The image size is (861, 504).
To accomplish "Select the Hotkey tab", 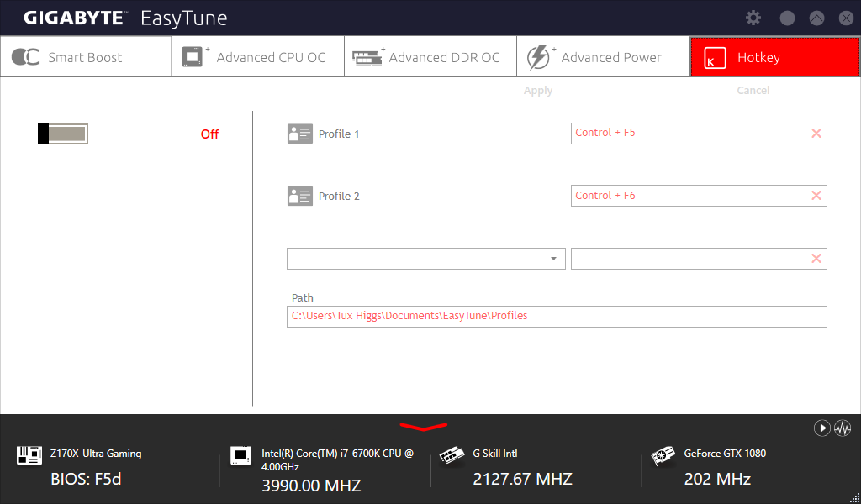I will tap(774, 57).
